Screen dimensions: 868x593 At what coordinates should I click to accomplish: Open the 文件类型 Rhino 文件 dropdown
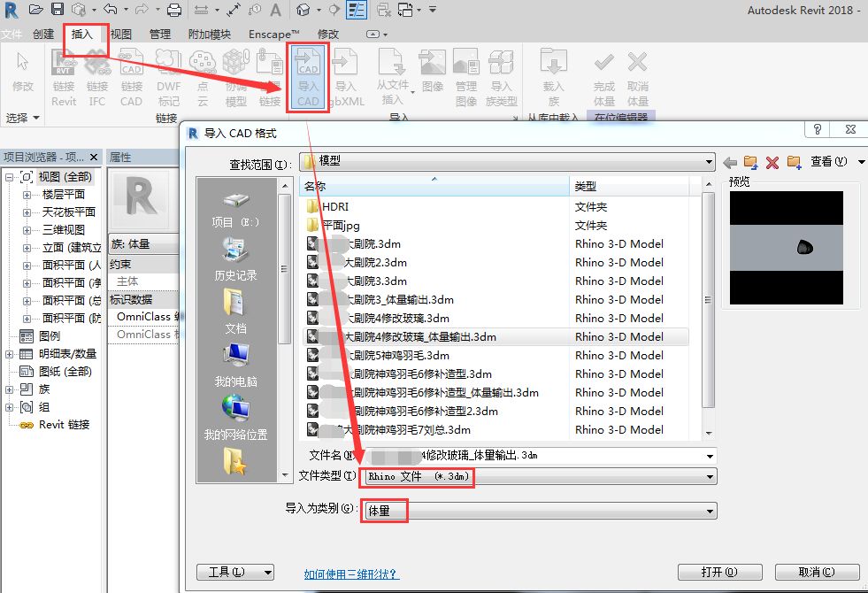coord(710,477)
